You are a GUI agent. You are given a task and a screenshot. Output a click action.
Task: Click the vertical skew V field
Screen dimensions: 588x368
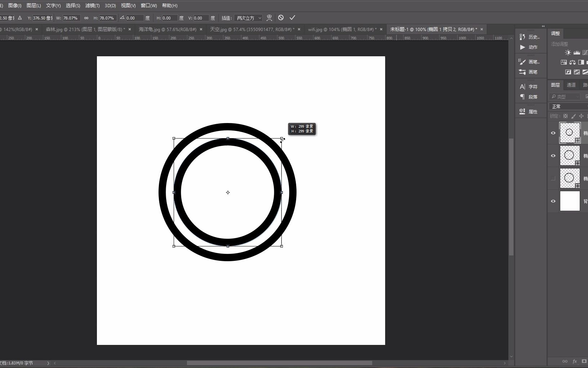[201, 18]
